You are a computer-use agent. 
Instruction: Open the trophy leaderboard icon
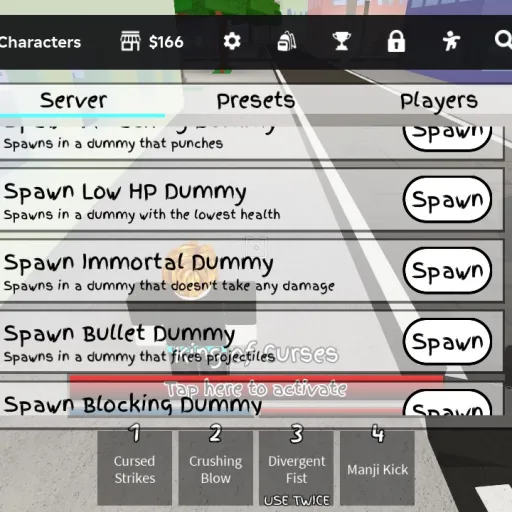[x=341, y=42]
